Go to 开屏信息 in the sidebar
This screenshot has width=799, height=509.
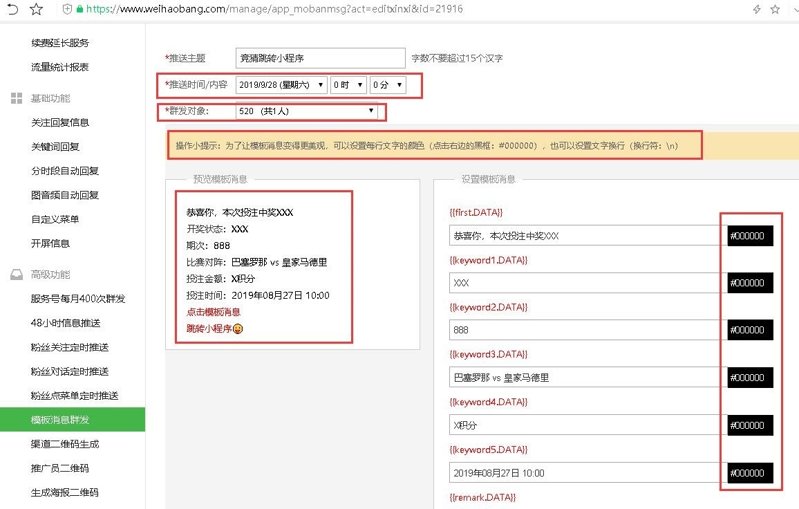click(x=50, y=244)
